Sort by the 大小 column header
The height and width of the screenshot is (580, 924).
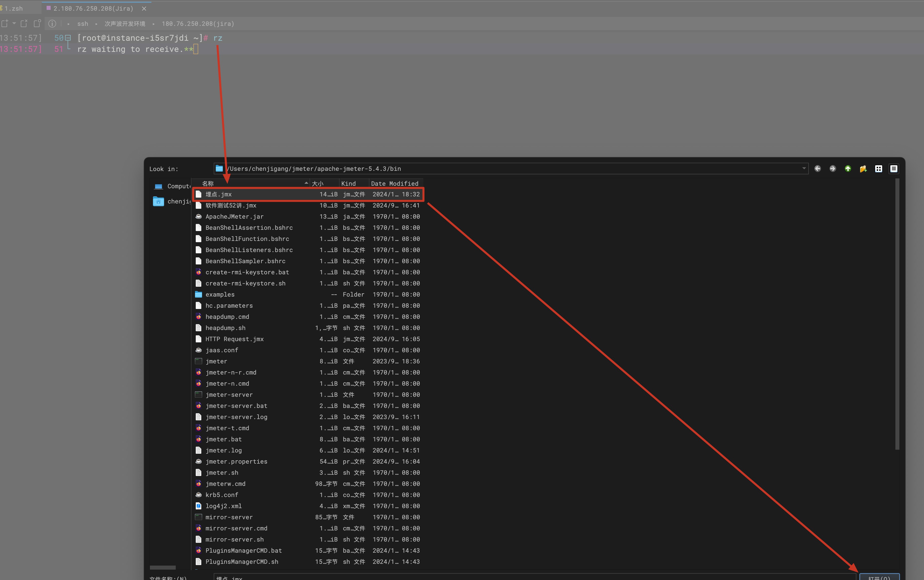[324, 184]
